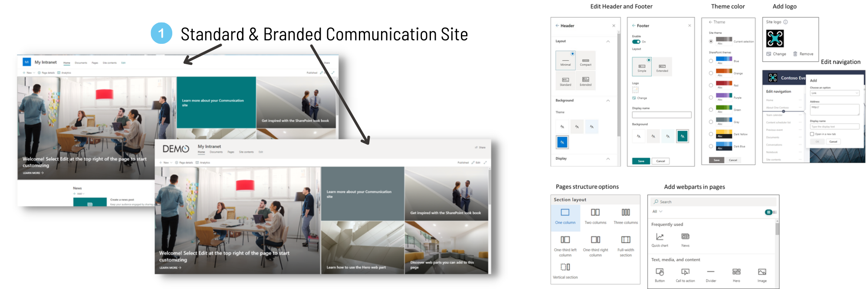Check the Open in a new tab box

click(x=812, y=134)
